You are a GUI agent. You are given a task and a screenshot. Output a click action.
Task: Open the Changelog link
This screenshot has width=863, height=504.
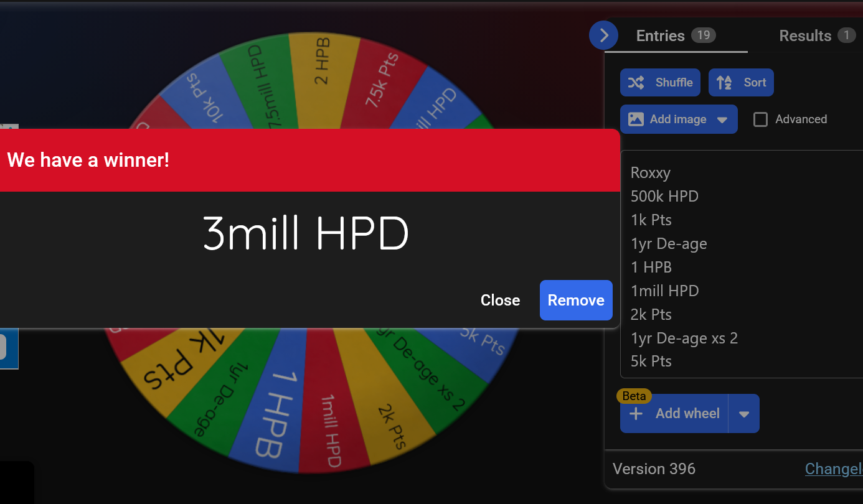click(834, 469)
